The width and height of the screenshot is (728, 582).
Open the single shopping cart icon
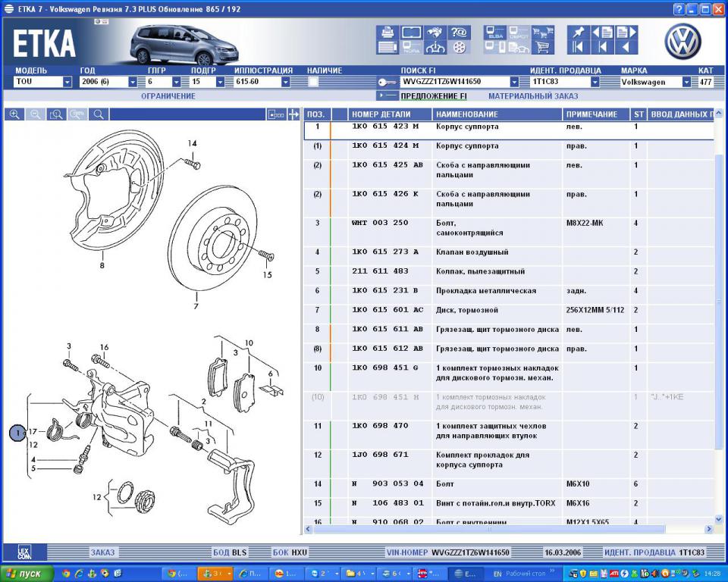coord(543,47)
